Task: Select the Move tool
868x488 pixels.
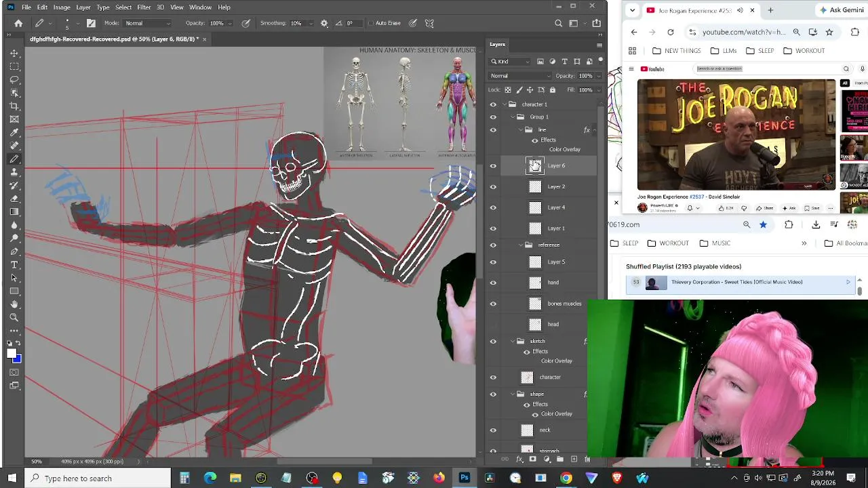Action: click(x=14, y=53)
